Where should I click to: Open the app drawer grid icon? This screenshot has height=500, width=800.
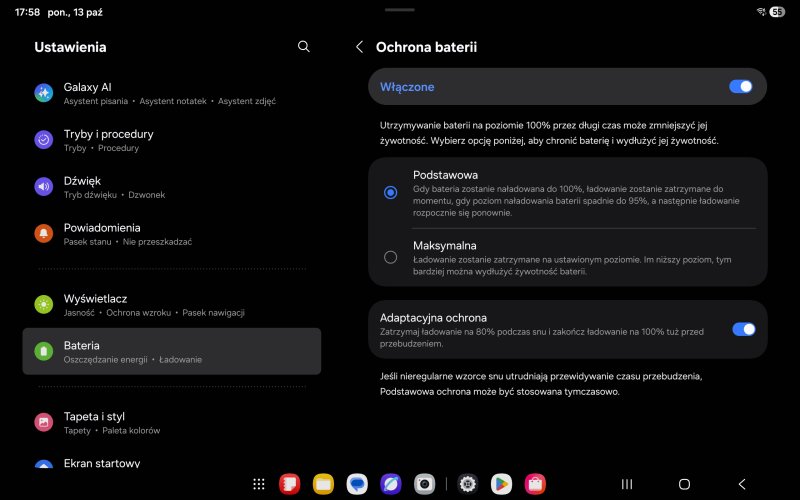[x=259, y=484]
